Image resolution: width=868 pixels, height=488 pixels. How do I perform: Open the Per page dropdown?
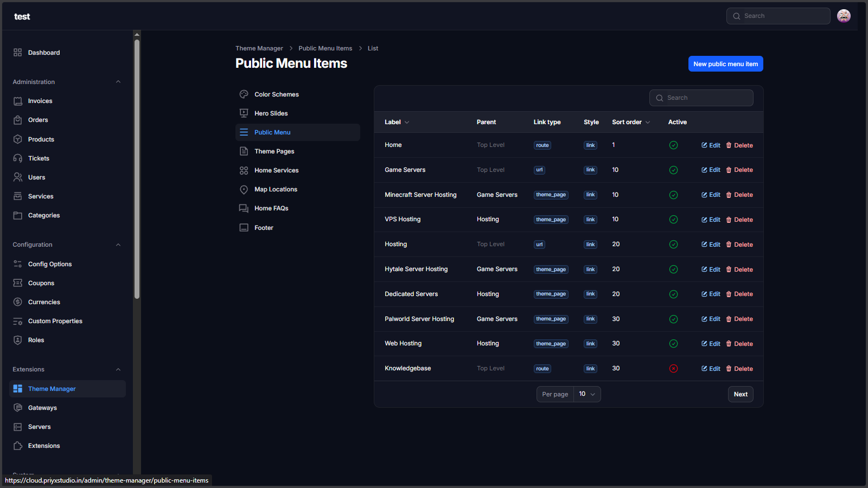(587, 394)
